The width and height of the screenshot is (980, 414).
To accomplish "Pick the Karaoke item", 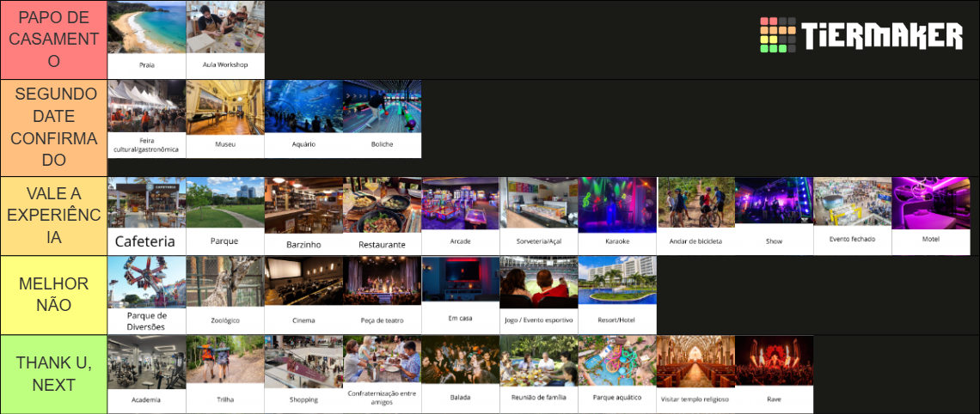I will (617, 216).
